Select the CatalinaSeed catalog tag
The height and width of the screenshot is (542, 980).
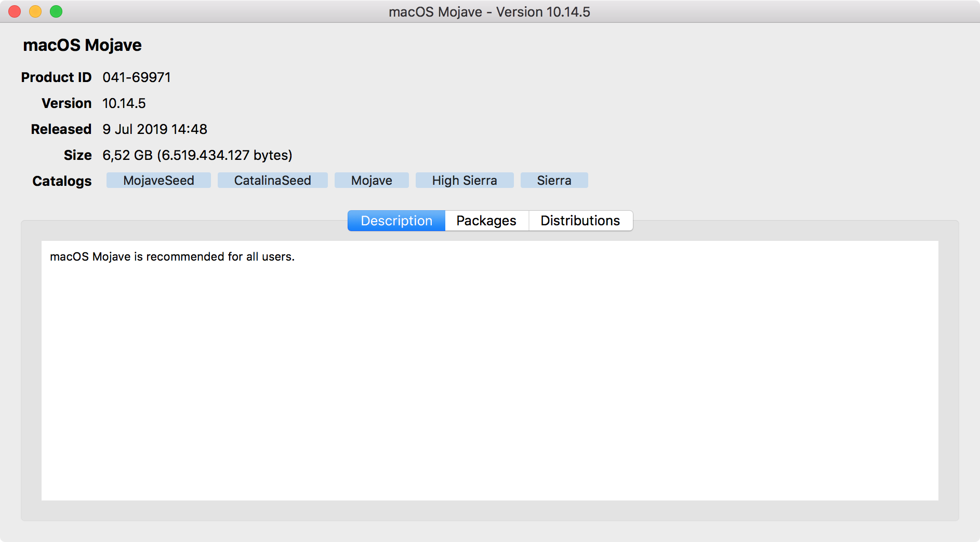pos(272,180)
